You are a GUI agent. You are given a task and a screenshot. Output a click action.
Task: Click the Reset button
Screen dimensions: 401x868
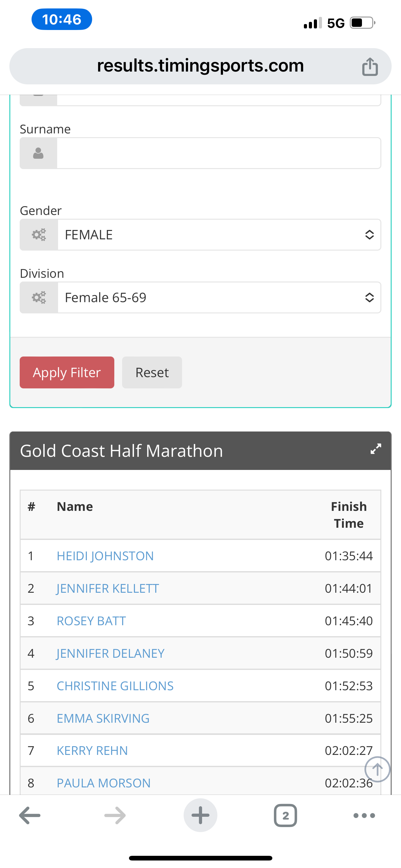tap(152, 372)
